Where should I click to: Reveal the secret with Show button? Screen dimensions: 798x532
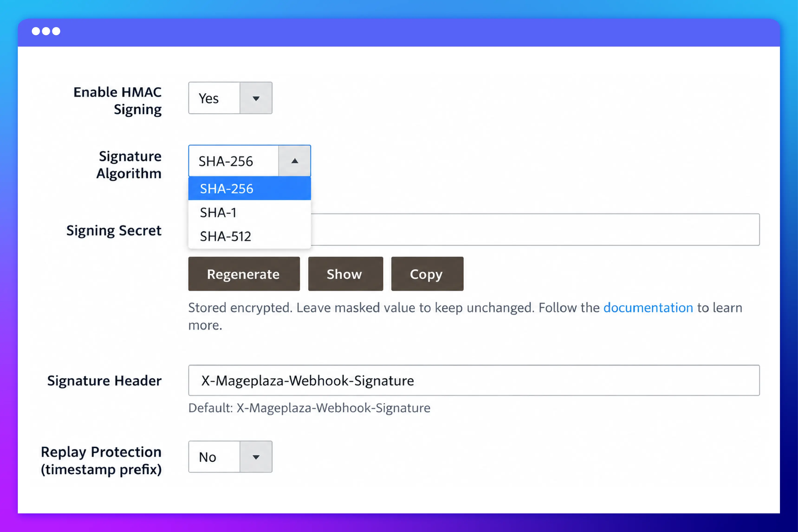[345, 274]
